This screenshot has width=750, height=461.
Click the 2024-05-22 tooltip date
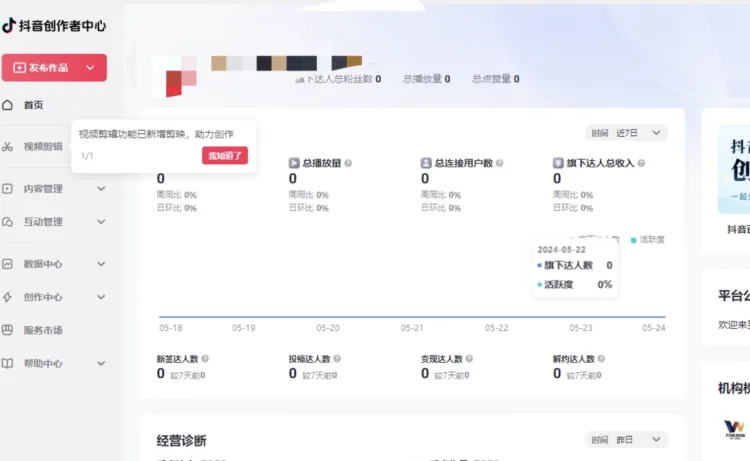click(x=562, y=250)
